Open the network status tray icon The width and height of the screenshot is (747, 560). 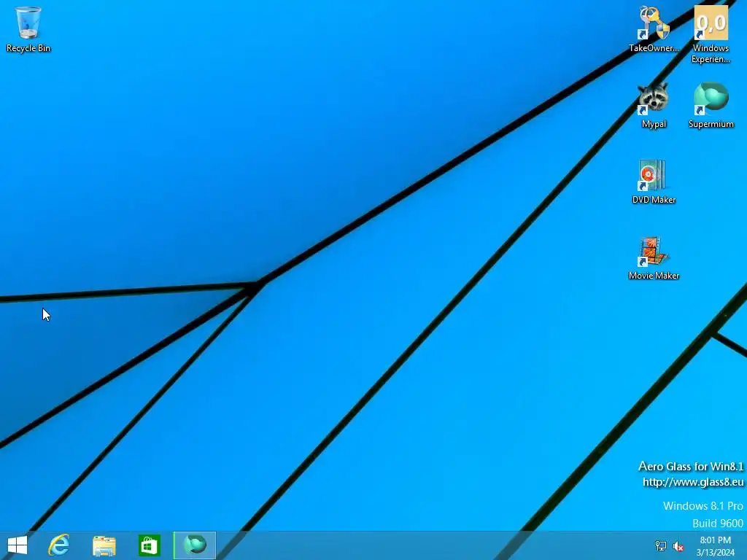[661, 546]
